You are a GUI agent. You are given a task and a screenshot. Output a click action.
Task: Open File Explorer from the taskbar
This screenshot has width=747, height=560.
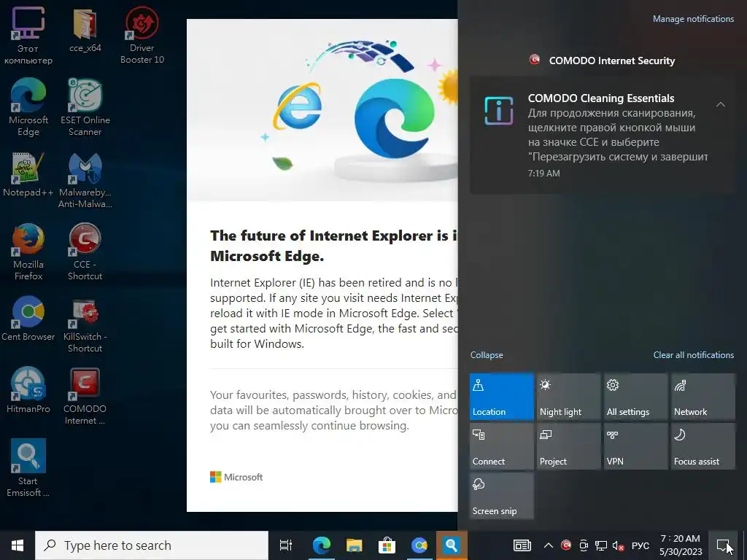click(x=355, y=545)
